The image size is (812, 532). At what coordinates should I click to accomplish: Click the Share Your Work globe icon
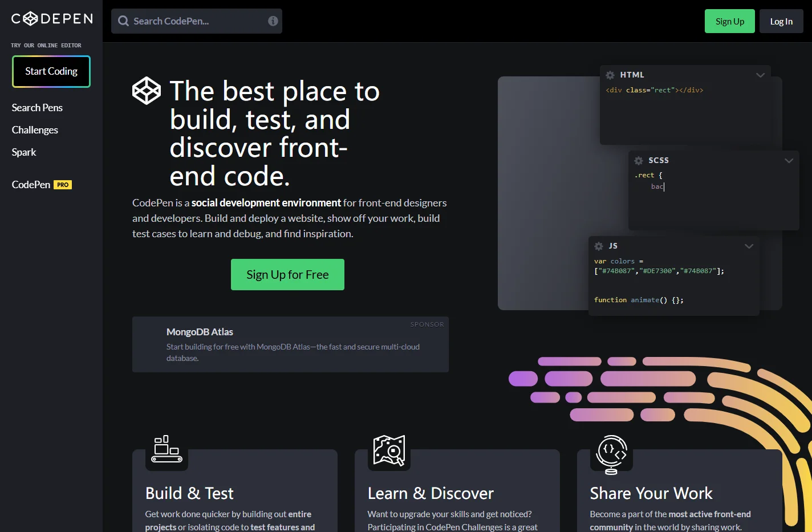point(611,454)
